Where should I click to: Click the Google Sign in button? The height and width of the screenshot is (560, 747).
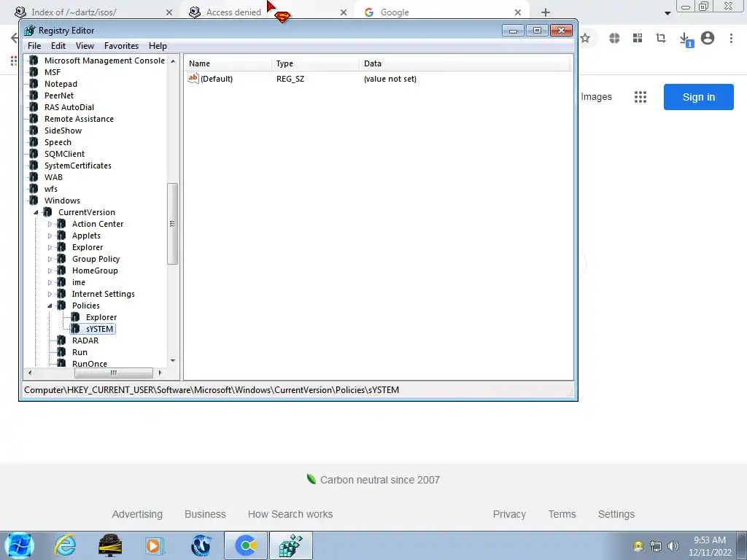698,97
